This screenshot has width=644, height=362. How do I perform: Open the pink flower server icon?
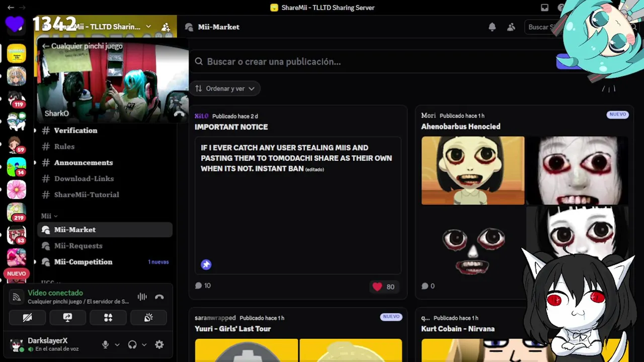(x=17, y=190)
